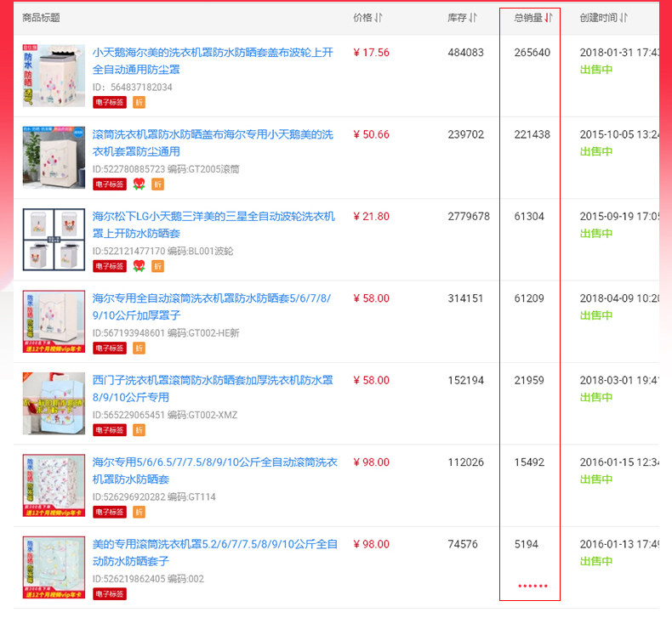Click 电子标签 badge for product ID 564837182034
The height and width of the screenshot is (618, 672).
tap(110, 102)
